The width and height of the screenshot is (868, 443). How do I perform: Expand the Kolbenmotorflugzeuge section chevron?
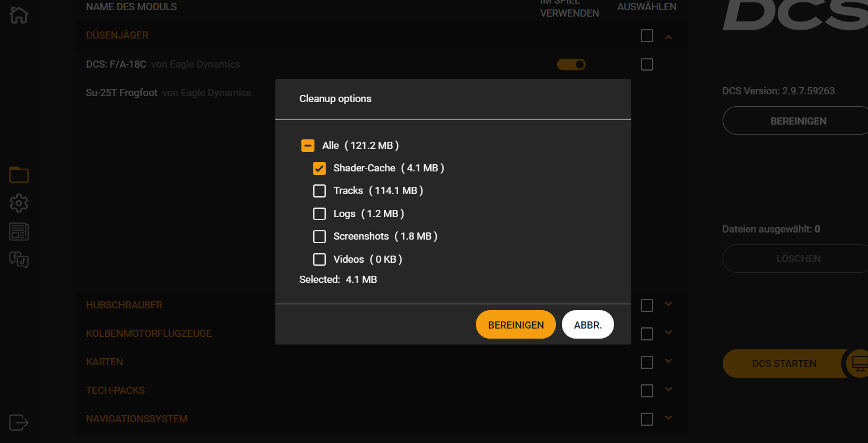pyautogui.click(x=669, y=332)
